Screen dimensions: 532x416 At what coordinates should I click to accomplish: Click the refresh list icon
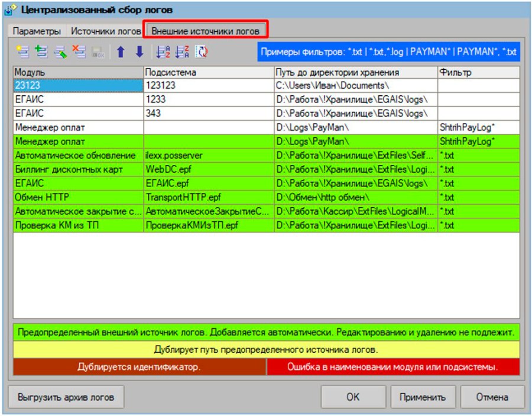(x=201, y=52)
